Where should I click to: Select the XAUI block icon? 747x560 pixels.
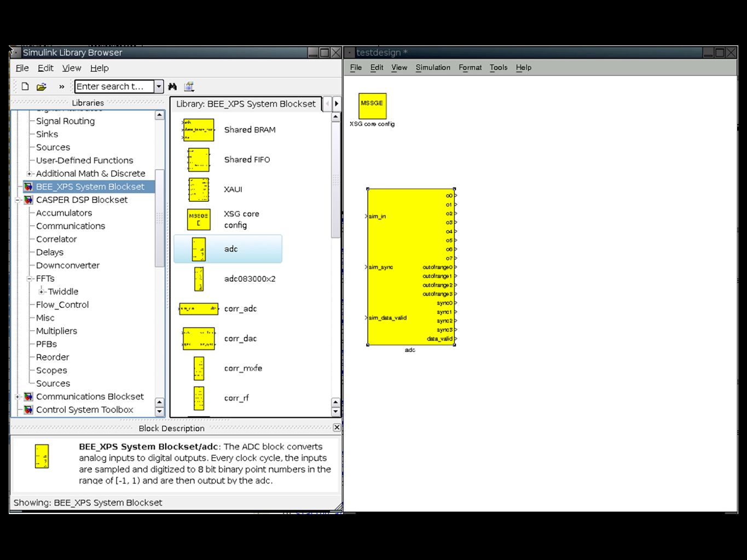198,190
